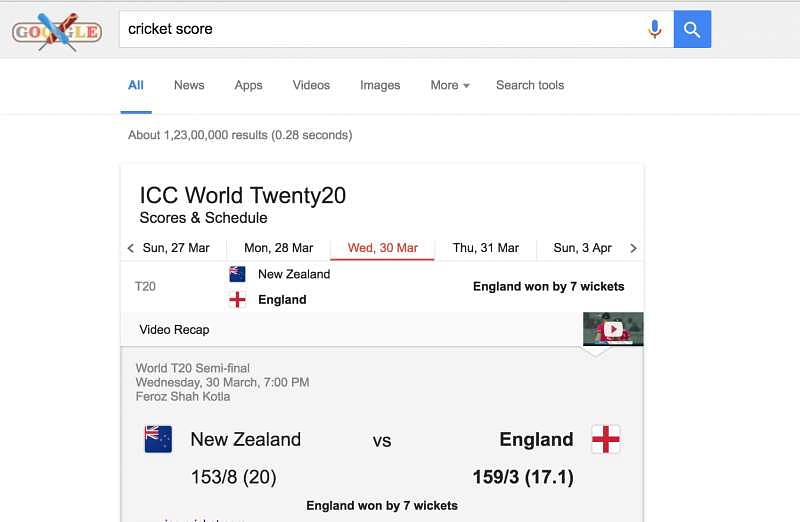Select the Mon, 28 Mar date

tap(279, 248)
